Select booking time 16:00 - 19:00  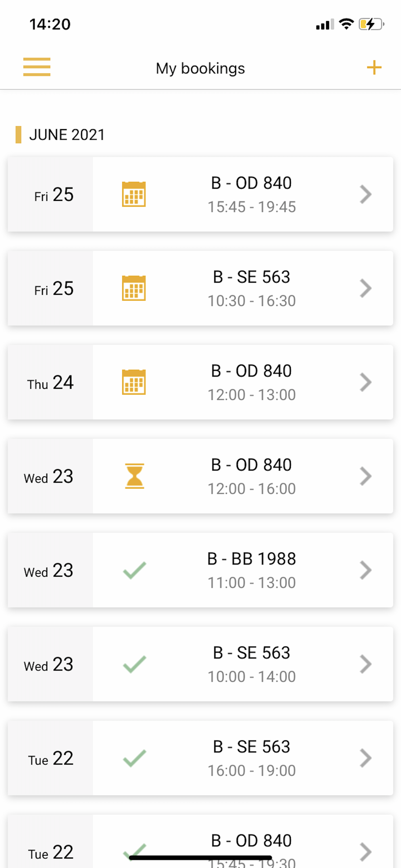(x=252, y=770)
